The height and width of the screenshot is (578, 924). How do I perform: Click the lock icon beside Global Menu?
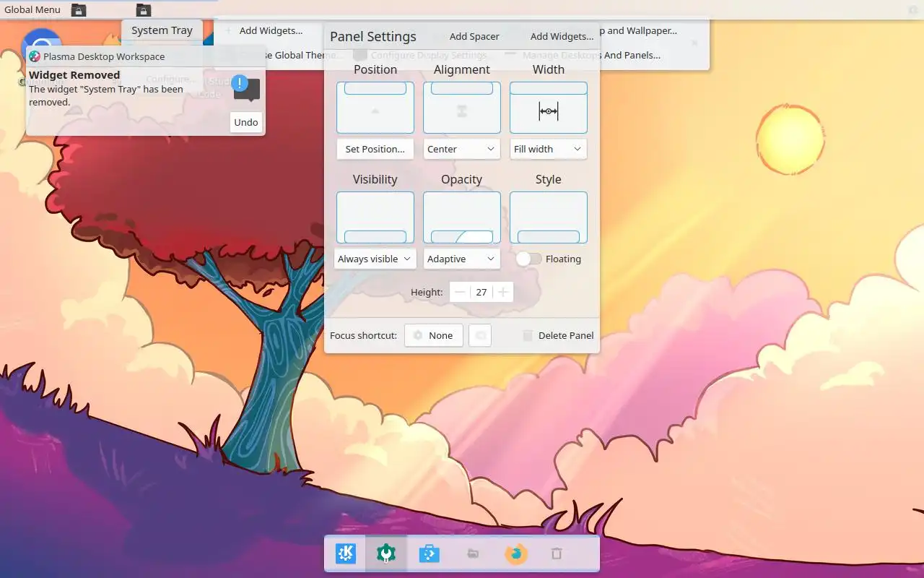click(79, 10)
